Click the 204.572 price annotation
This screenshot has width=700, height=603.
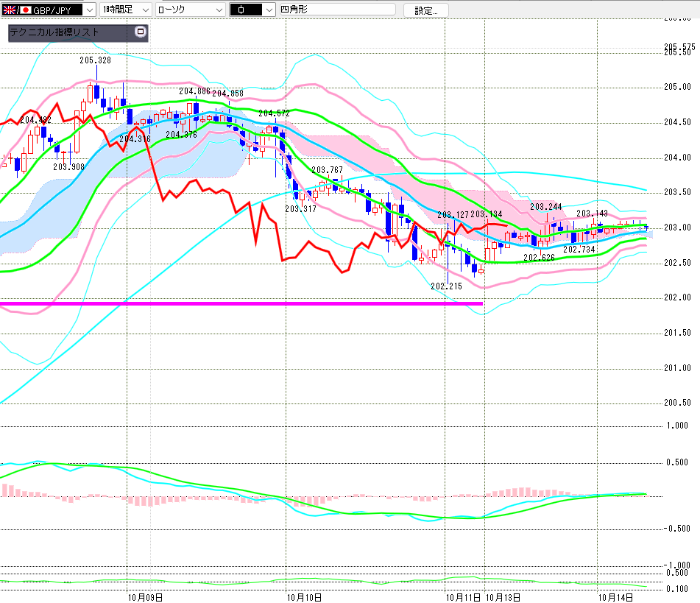tap(274, 113)
